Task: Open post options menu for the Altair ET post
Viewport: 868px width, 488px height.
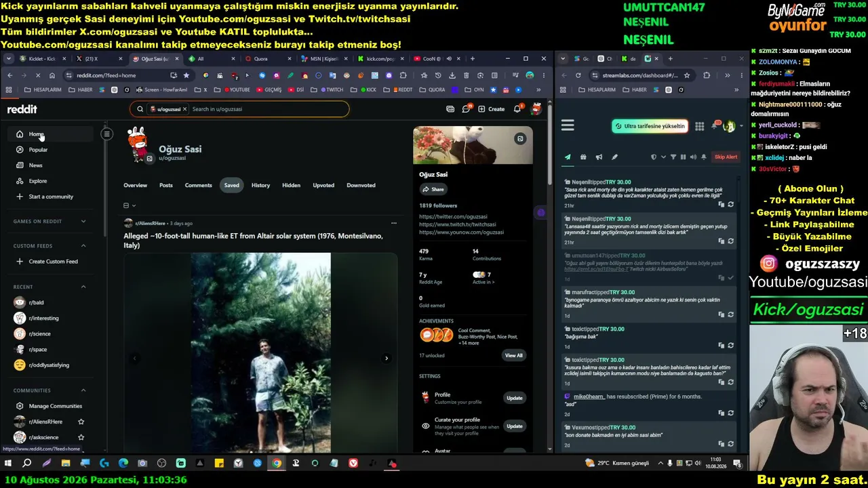Action: [393, 223]
